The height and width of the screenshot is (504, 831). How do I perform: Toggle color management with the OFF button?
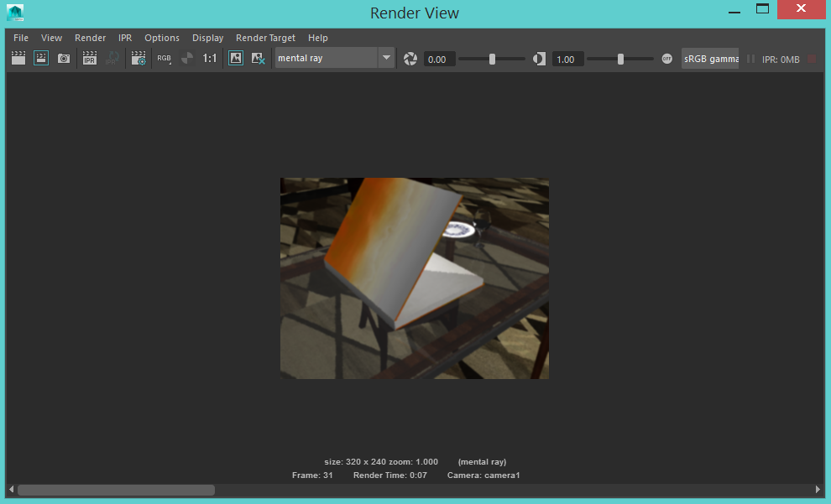[667, 59]
